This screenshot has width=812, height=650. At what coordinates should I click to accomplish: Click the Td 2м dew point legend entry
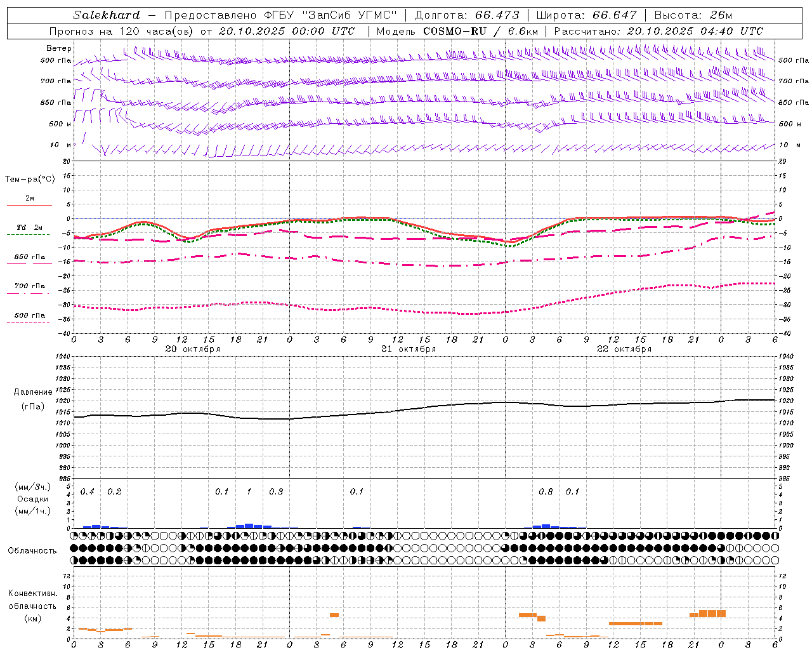click(x=30, y=227)
